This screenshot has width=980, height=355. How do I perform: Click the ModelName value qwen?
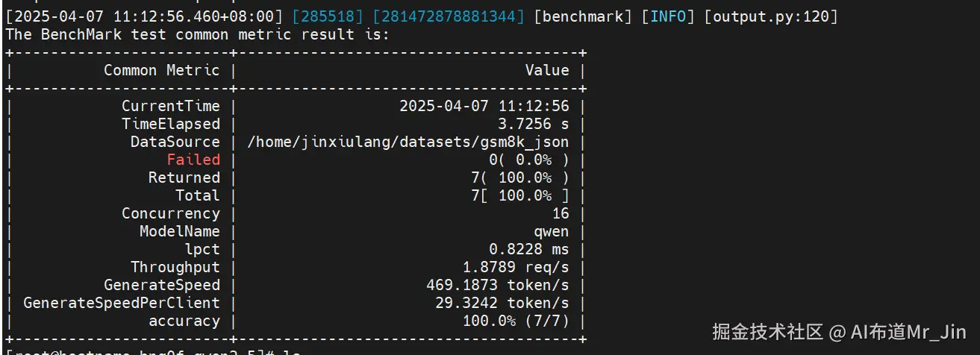click(551, 231)
